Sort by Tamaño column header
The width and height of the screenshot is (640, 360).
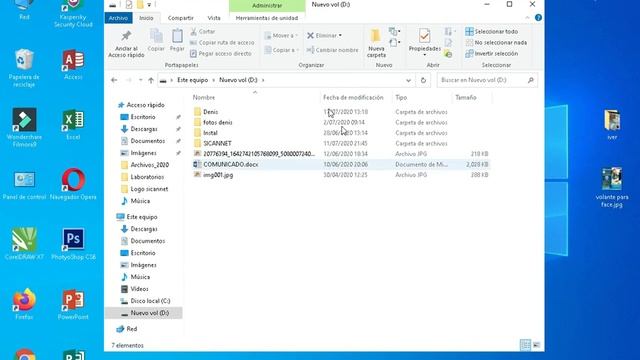pos(466,98)
